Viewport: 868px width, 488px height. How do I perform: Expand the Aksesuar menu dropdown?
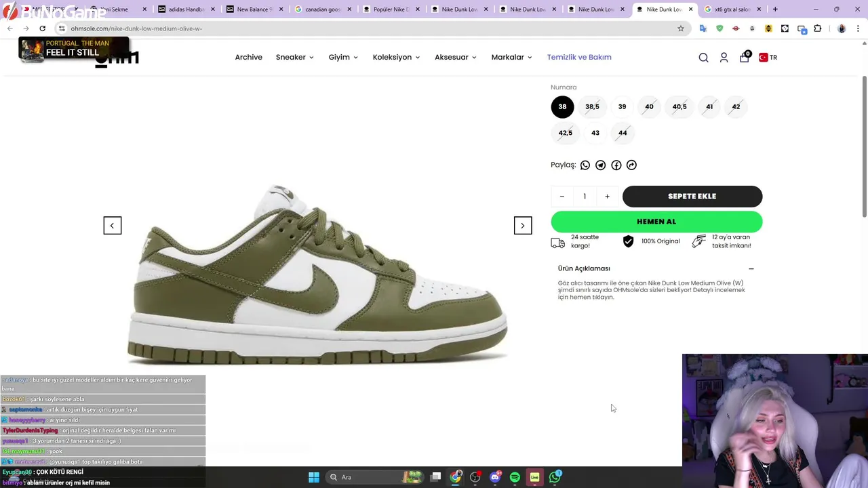[x=456, y=57]
